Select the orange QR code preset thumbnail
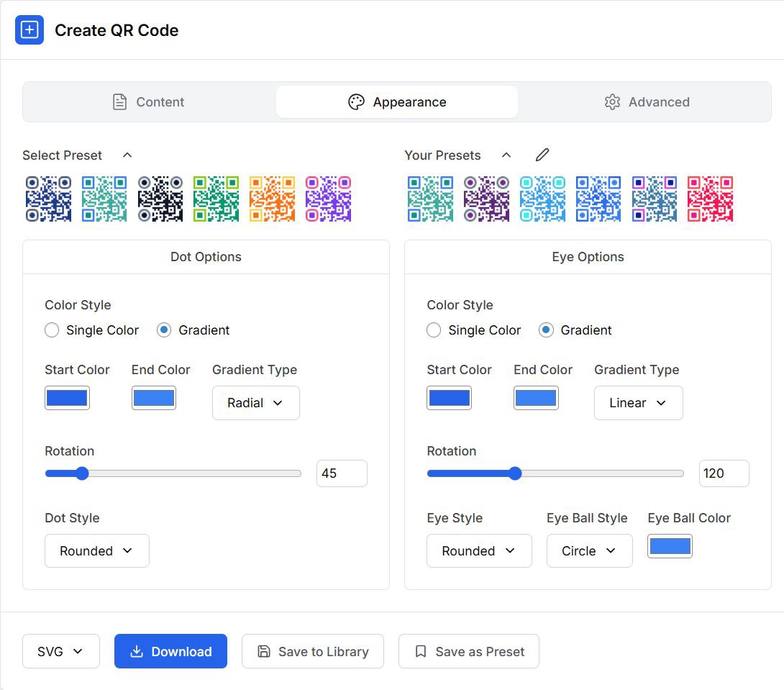784x690 pixels. coord(272,199)
